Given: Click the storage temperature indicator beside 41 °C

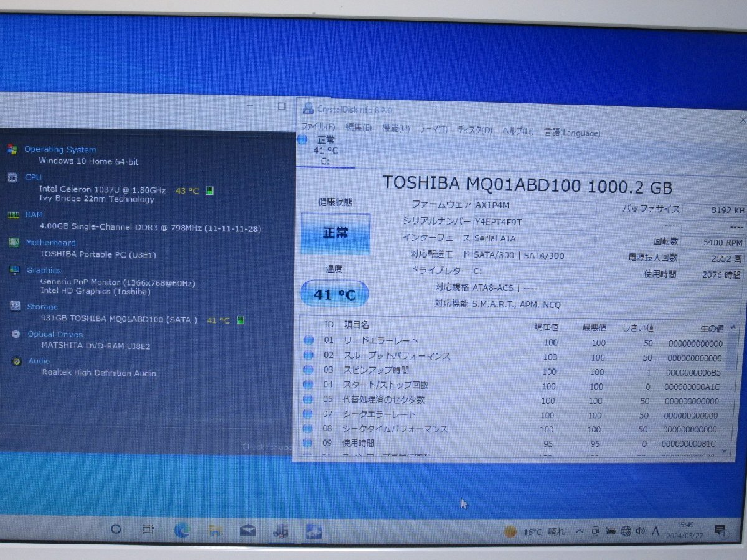Looking at the screenshot, I should point(240,320).
